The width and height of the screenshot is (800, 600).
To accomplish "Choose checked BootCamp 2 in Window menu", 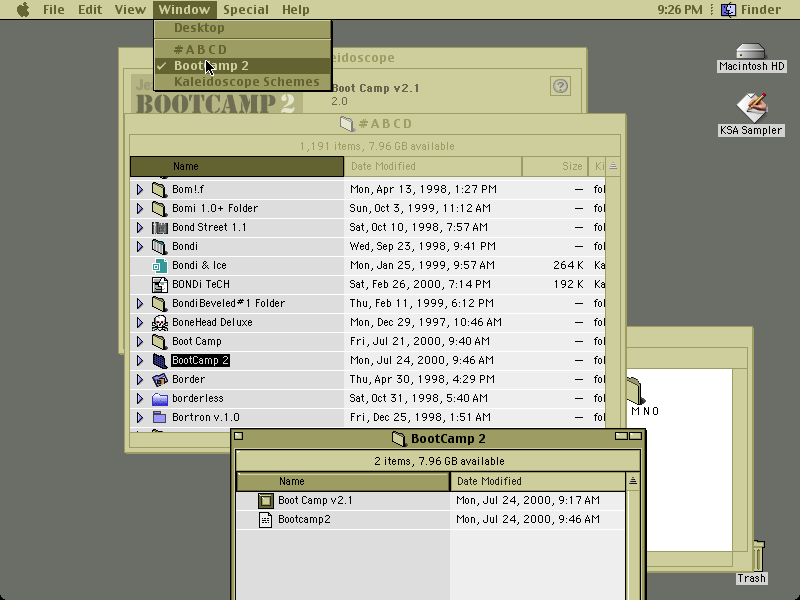I will (243, 66).
